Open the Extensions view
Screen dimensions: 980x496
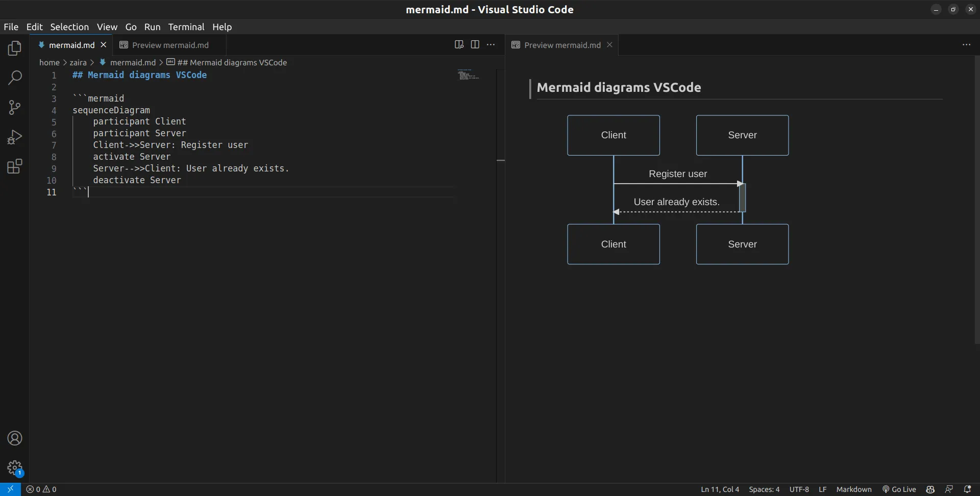click(x=15, y=166)
